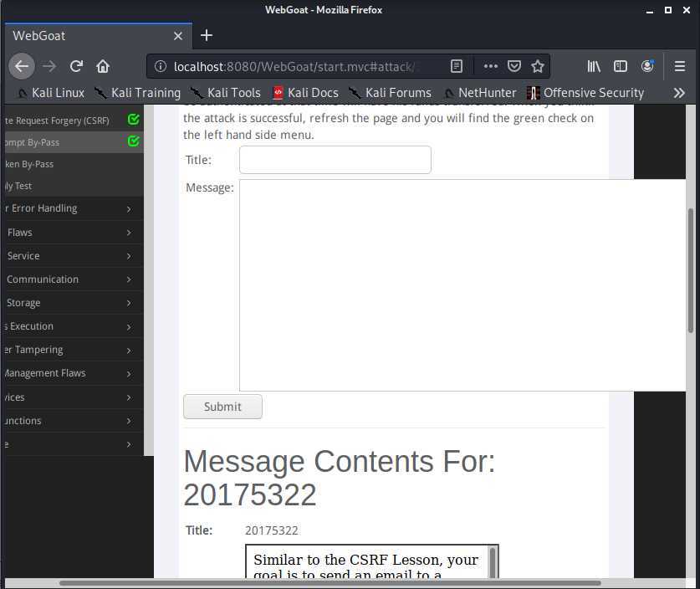Open Kali Tools bookmark

(226, 93)
